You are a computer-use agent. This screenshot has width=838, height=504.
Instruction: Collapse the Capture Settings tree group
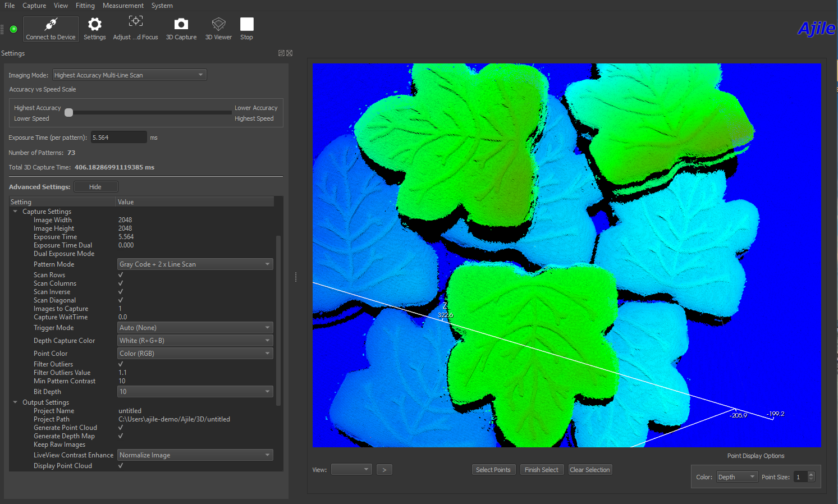[15, 212]
